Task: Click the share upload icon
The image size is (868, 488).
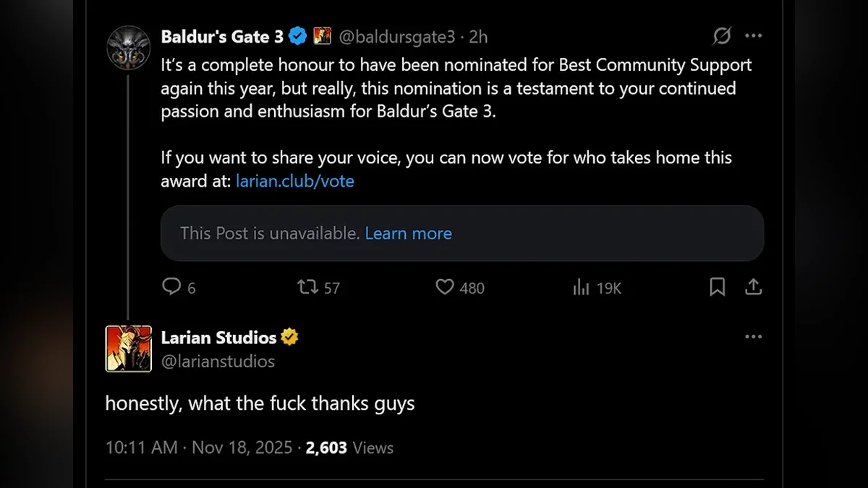Action: [x=753, y=287]
